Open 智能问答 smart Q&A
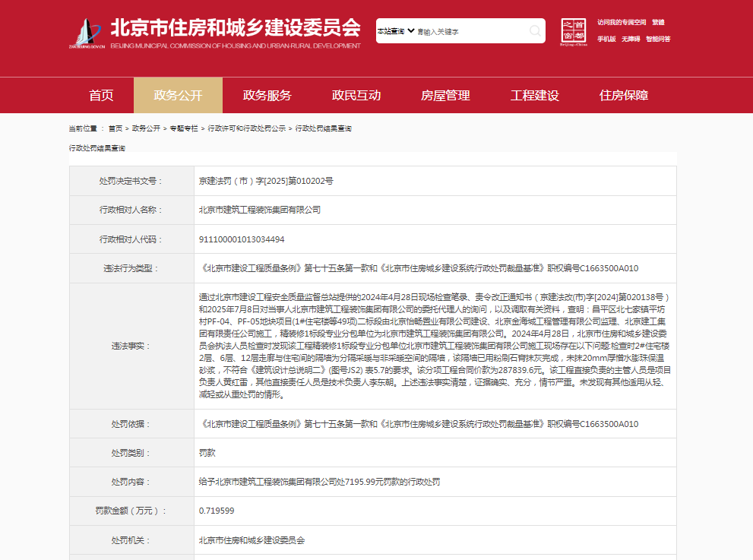 pyautogui.click(x=658, y=39)
